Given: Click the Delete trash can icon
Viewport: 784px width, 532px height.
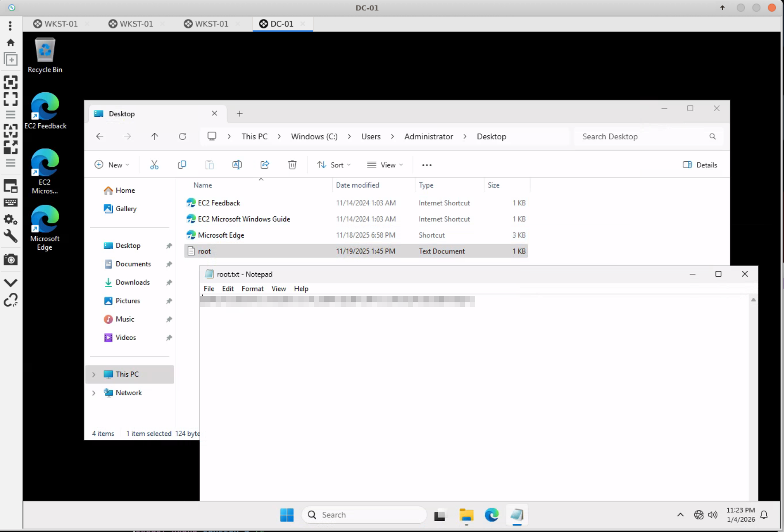Looking at the screenshot, I should [x=292, y=165].
